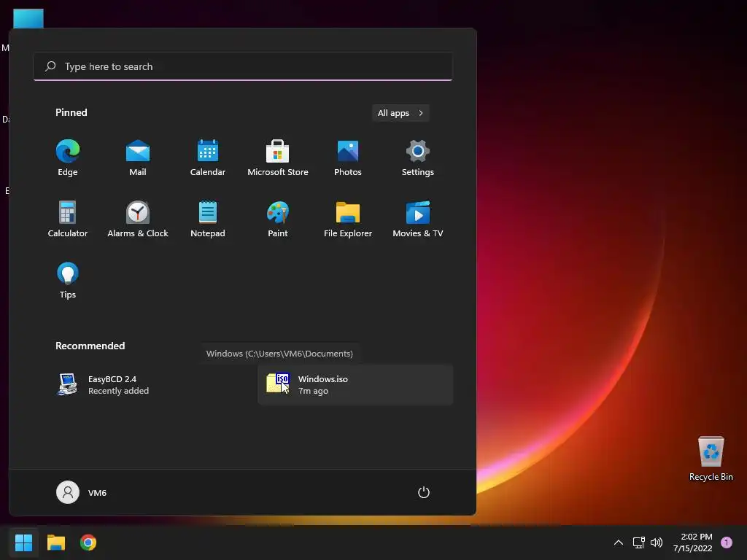Launch the Mail app

pyautogui.click(x=138, y=157)
